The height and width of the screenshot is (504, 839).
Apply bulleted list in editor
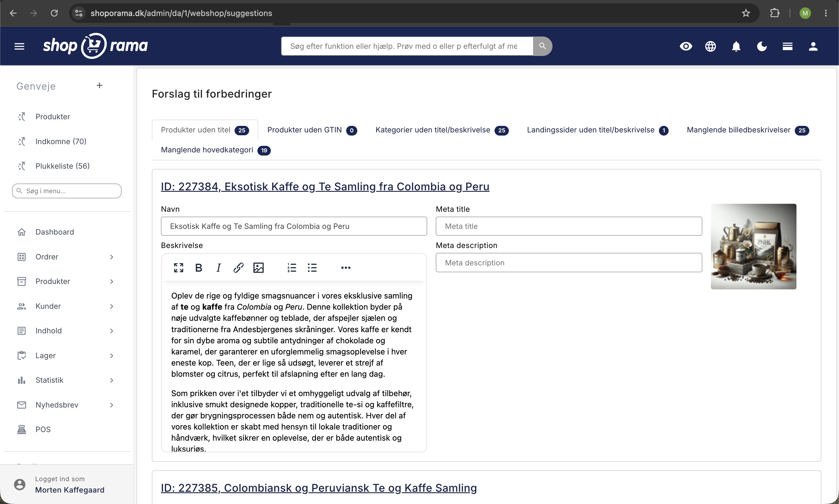tap(312, 268)
